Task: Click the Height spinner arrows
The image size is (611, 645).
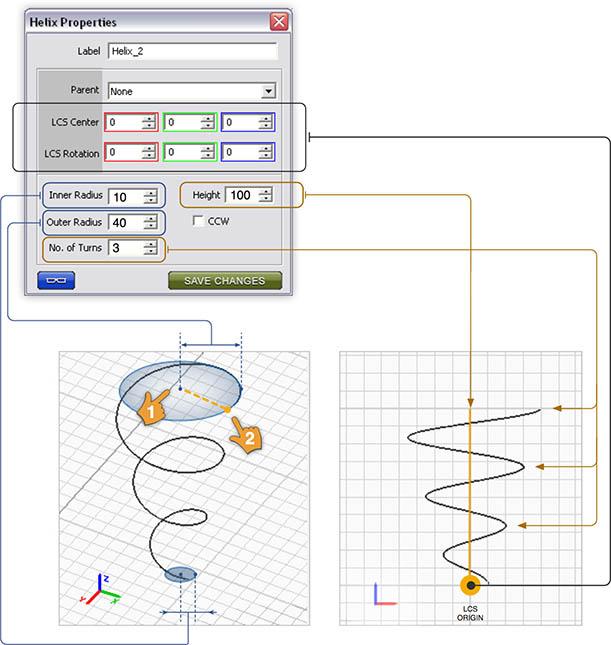Action: 266,195
